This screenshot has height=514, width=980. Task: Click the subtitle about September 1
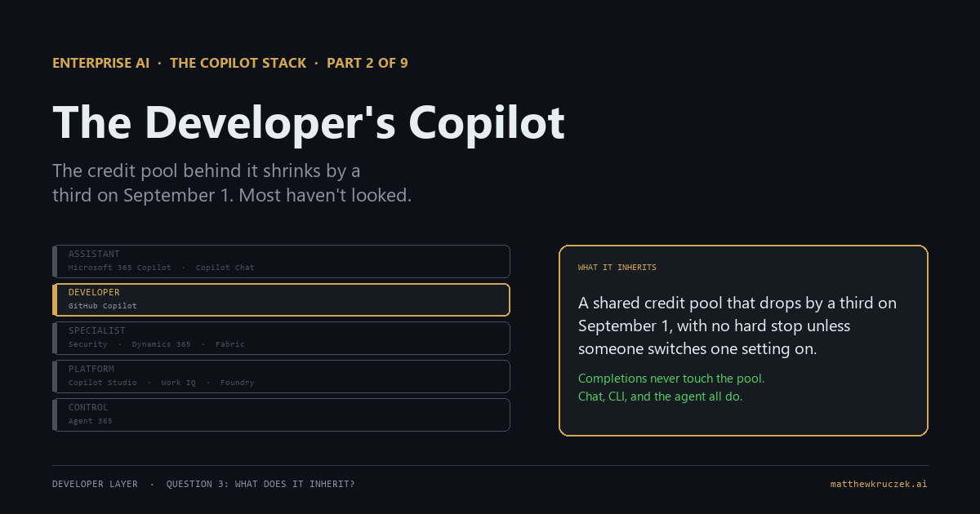pyautogui.click(x=232, y=184)
